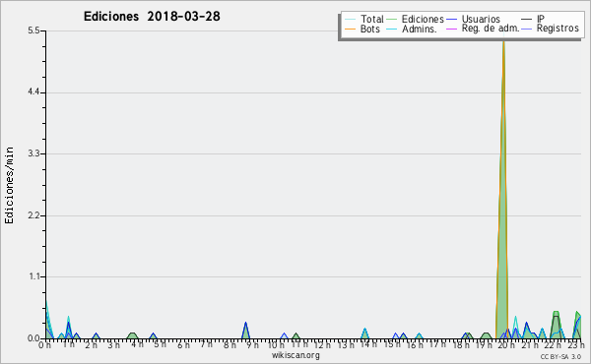
Task: Select the 'Ediciones' legend label
Action: tap(423, 19)
